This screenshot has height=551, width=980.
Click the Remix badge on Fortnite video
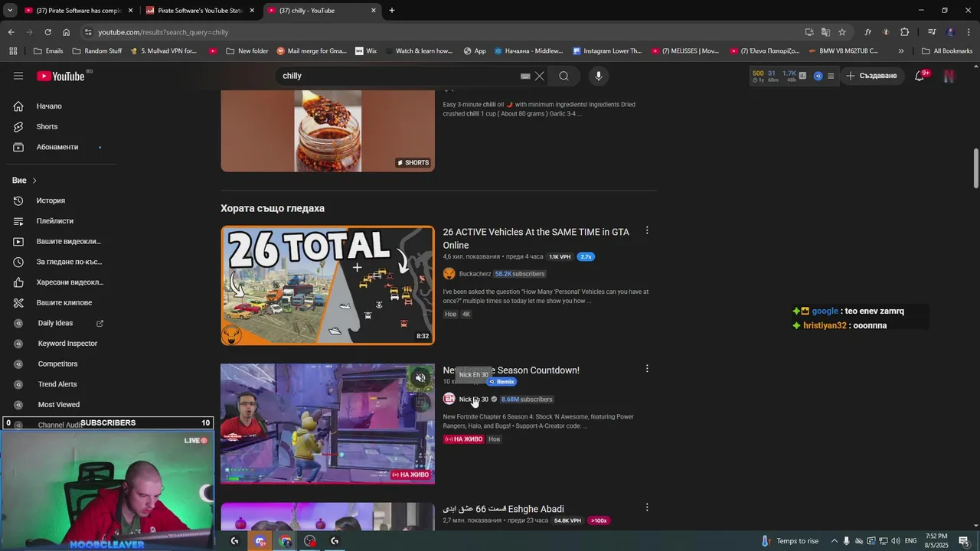501,381
